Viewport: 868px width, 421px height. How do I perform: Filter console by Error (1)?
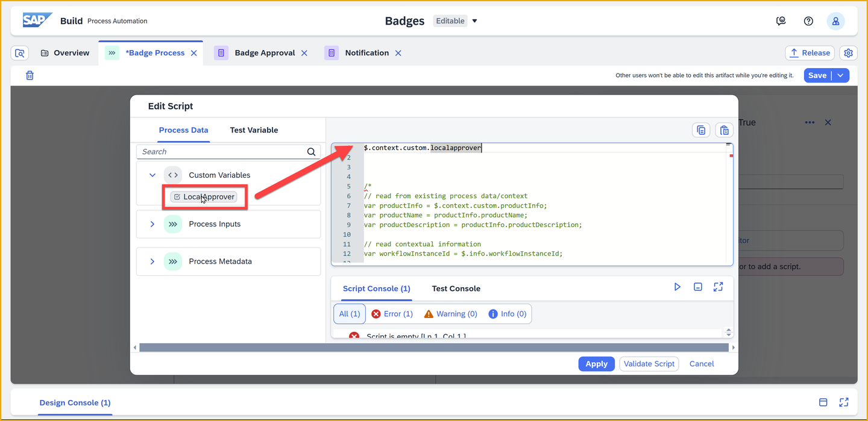click(x=392, y=314)
